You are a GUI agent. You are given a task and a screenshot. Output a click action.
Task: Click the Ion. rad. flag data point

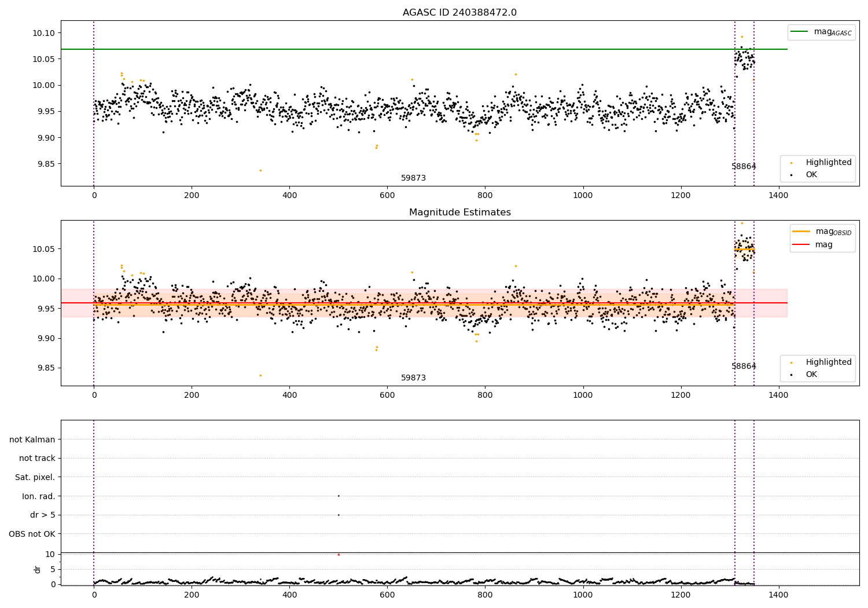click(x=339, y=496)
